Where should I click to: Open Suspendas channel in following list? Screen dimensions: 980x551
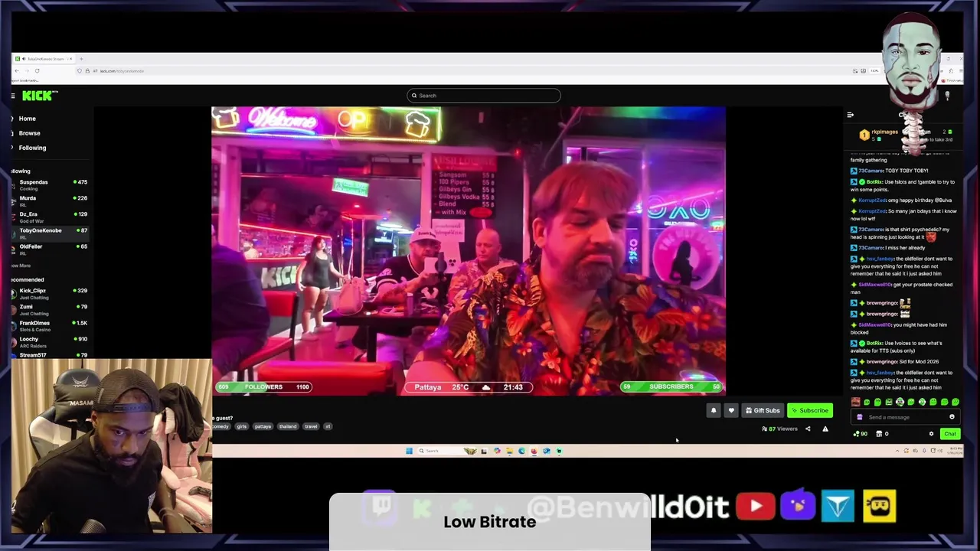pyautogui.click(x=51, y=184)
